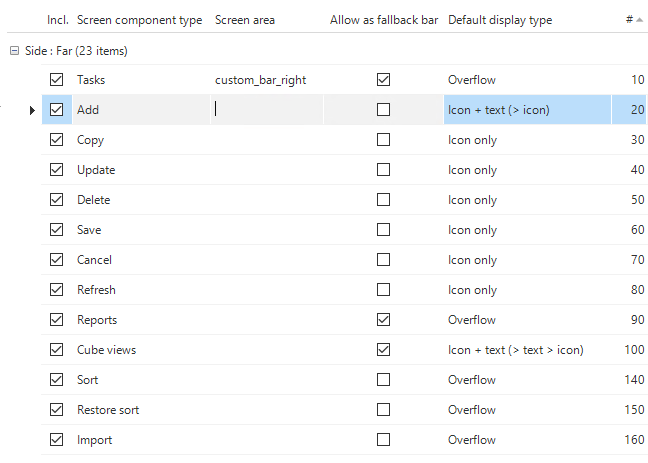Click the Screen area field for Add

pyautogui.click(x=267, y=110)
